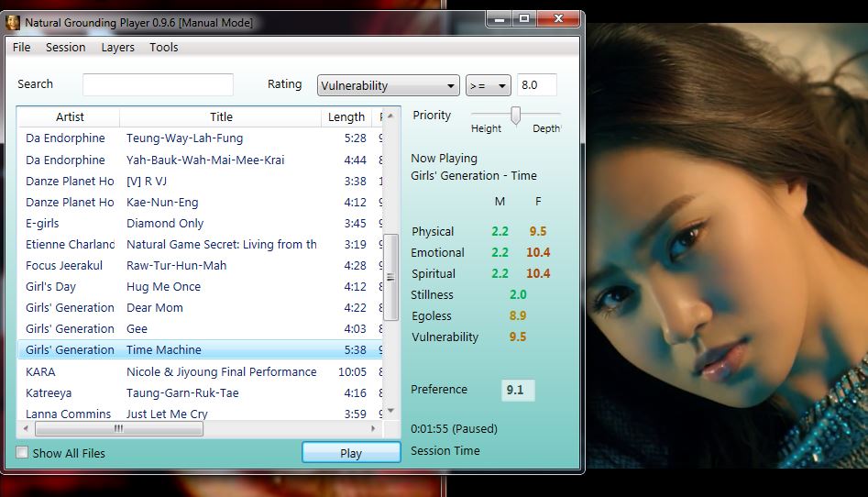Click the horizontal scrollbar left arrow

click(26, 428)
